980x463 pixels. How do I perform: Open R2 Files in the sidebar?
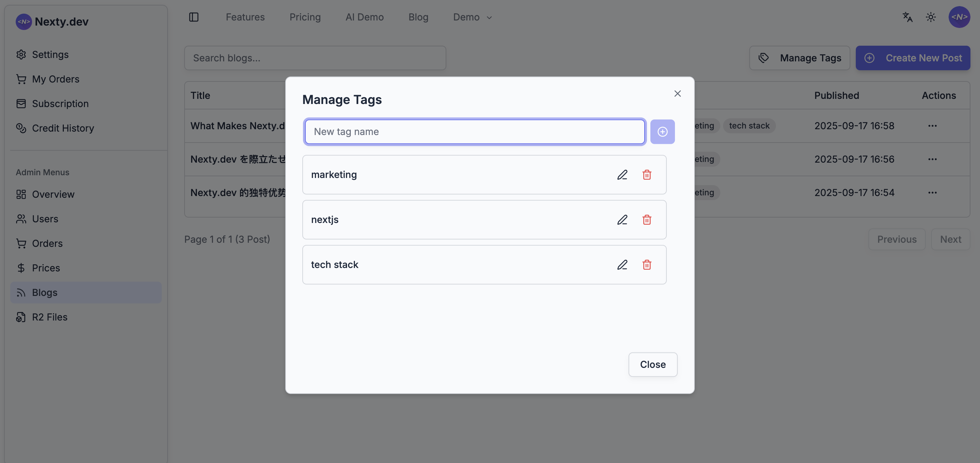tap(49, 317)
